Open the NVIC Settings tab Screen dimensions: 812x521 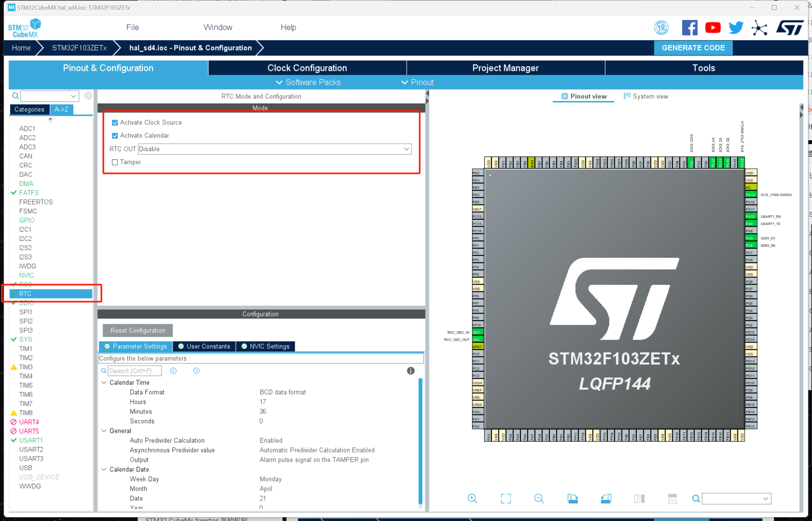(x=266, y=346)
